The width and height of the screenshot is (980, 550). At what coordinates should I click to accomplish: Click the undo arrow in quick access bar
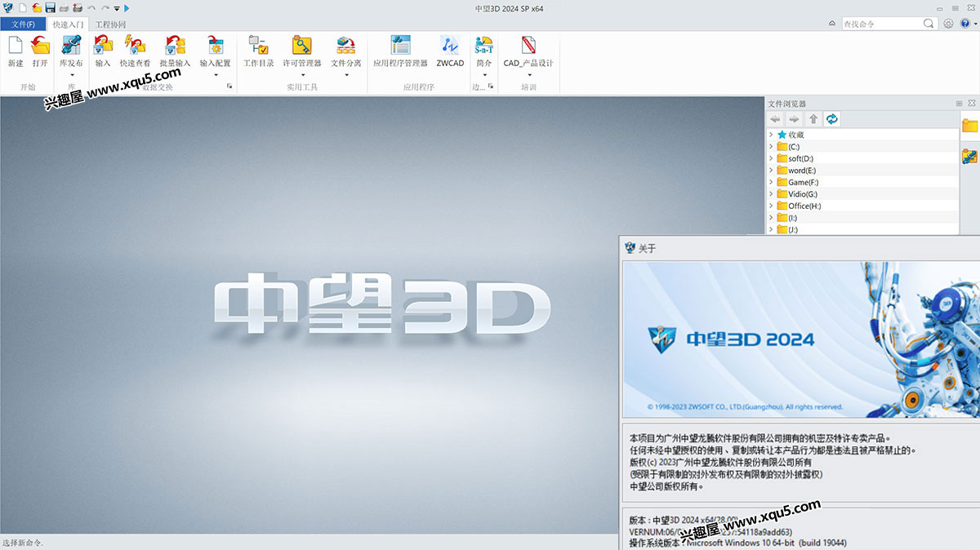click(x=91, y=7)
